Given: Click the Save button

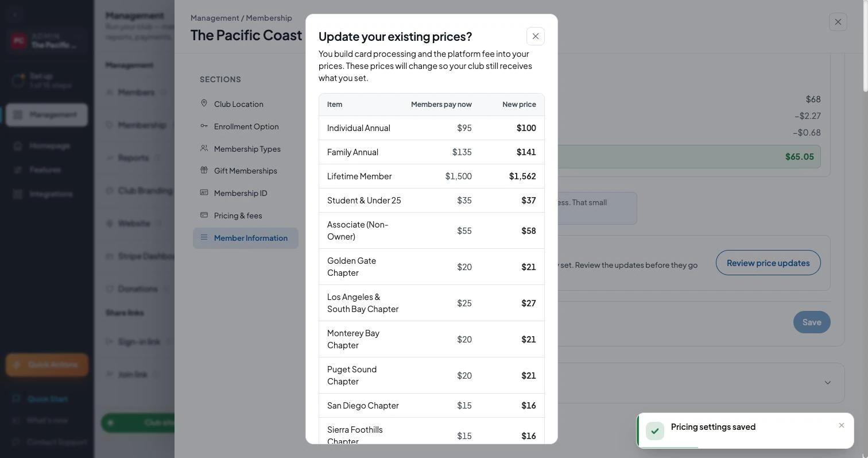Looking at the screenshot, I should [x=812, y=322].
